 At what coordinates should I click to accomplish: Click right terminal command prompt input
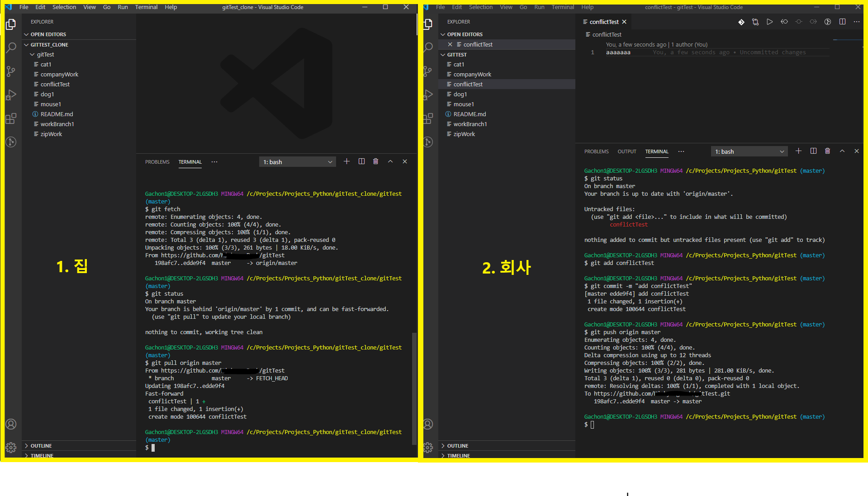(592, 425)
